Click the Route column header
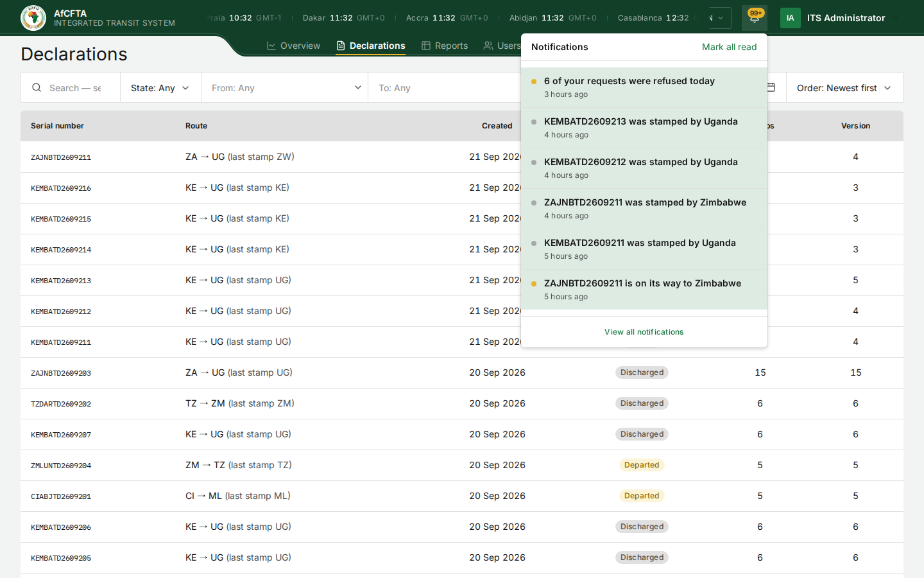The width and height of the screenshot is (924, 578). pos(196,126)
